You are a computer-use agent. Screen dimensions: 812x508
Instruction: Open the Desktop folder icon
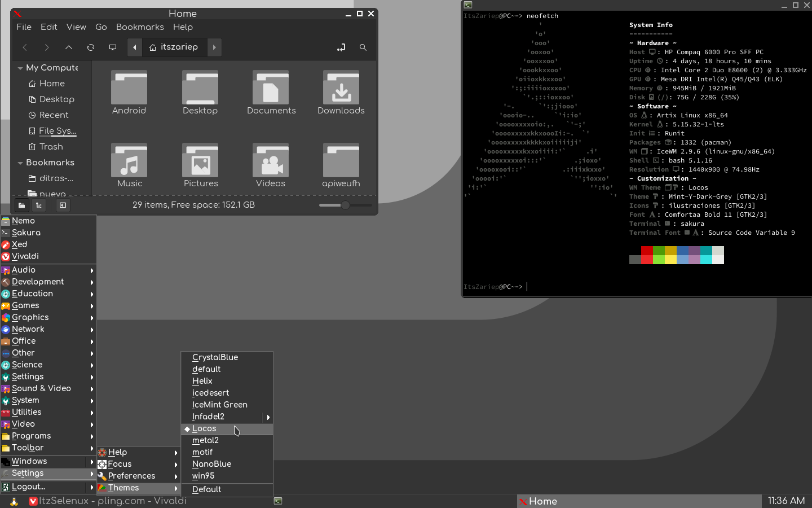(200, 93)
